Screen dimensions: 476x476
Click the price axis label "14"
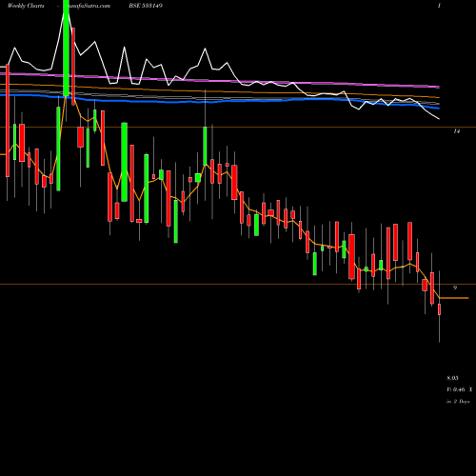456,131
